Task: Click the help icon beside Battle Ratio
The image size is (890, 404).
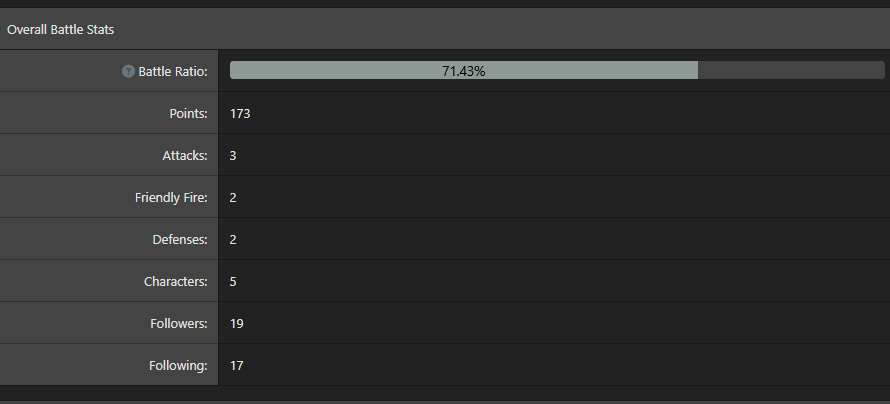Action: pyautogui.click(x=128, y=72)
